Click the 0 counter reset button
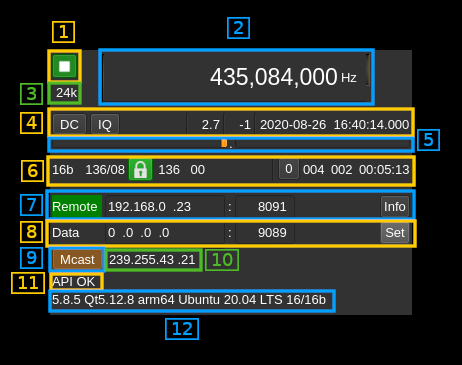The height and width of the screenshot is (365, 462). point(289,169)
